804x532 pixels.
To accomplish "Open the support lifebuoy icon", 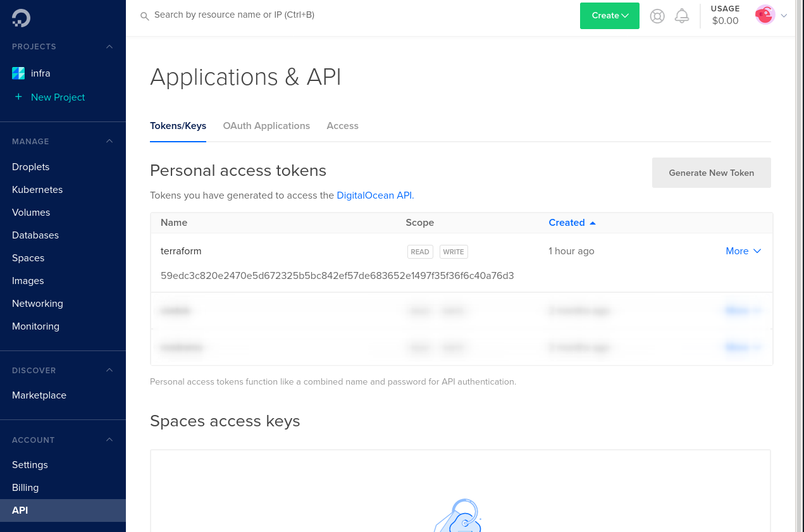I will click(x=657, y=16).
